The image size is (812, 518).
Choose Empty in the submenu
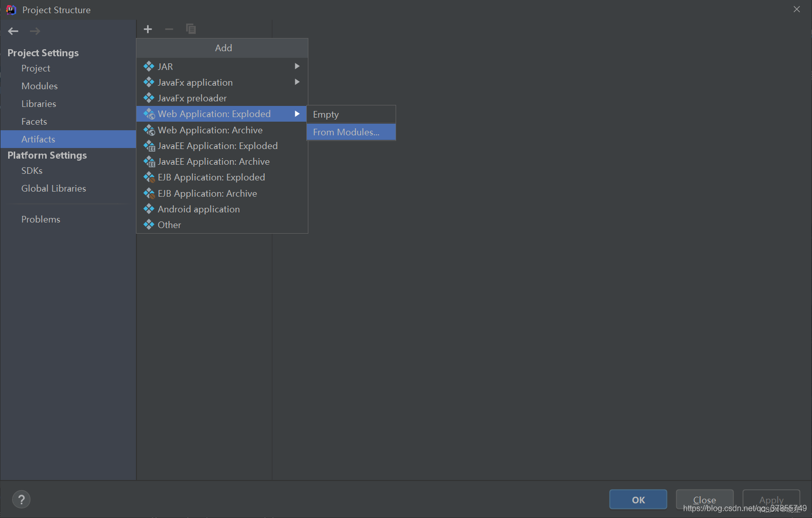(351, 115)
